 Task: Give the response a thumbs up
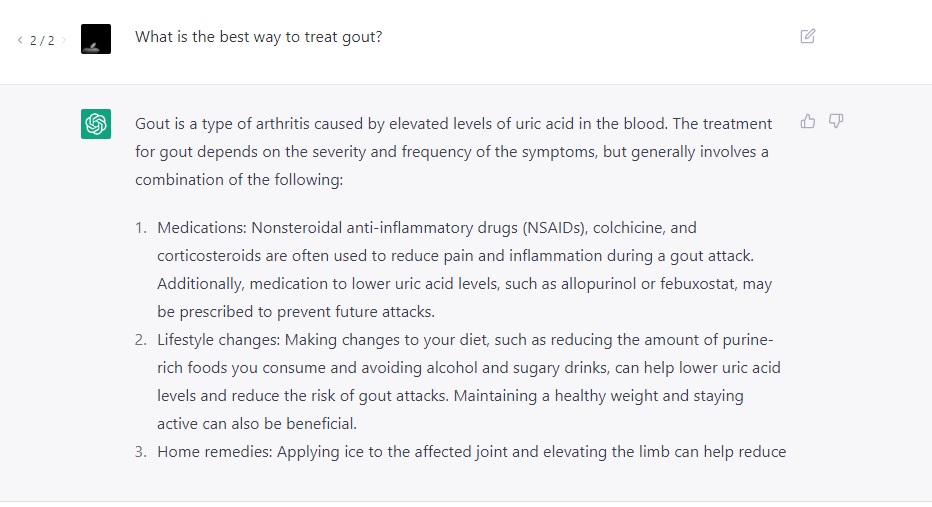[808, 122]
